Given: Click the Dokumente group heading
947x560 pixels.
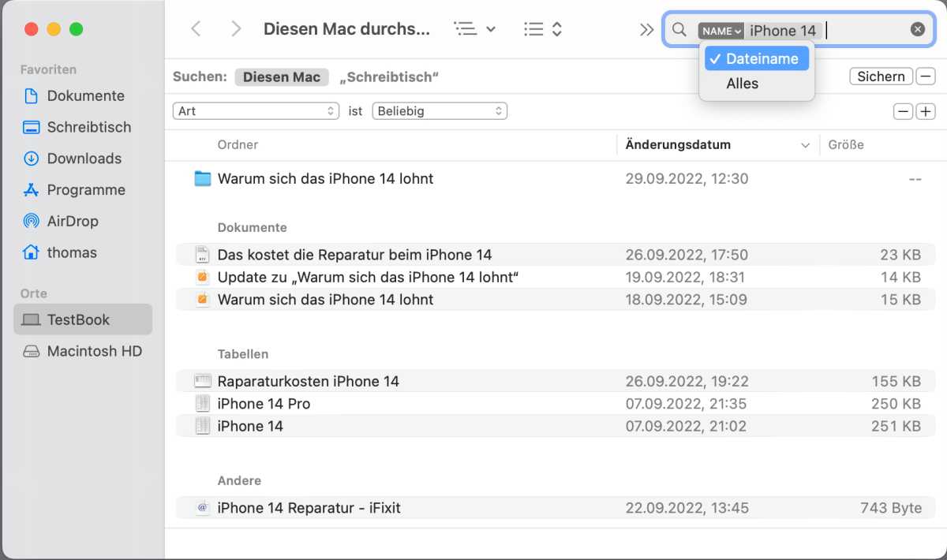Looking at the screenshot, I should (253, 227).
